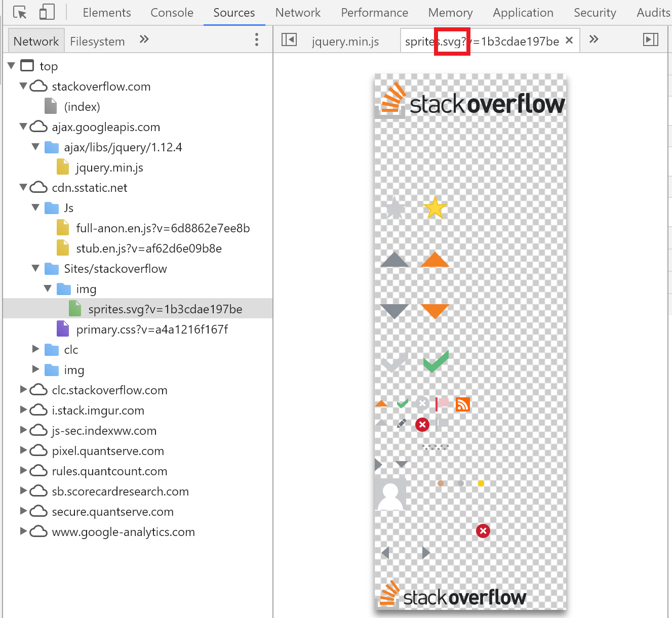
Task: Select stub.en.js file in the tree
Action: pos(149,249)
